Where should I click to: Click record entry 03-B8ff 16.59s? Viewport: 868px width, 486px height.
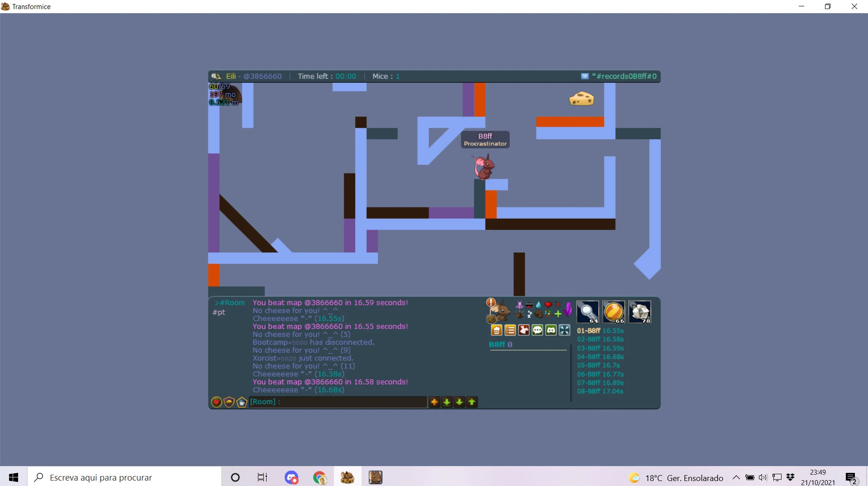click(x=600, y=348)
